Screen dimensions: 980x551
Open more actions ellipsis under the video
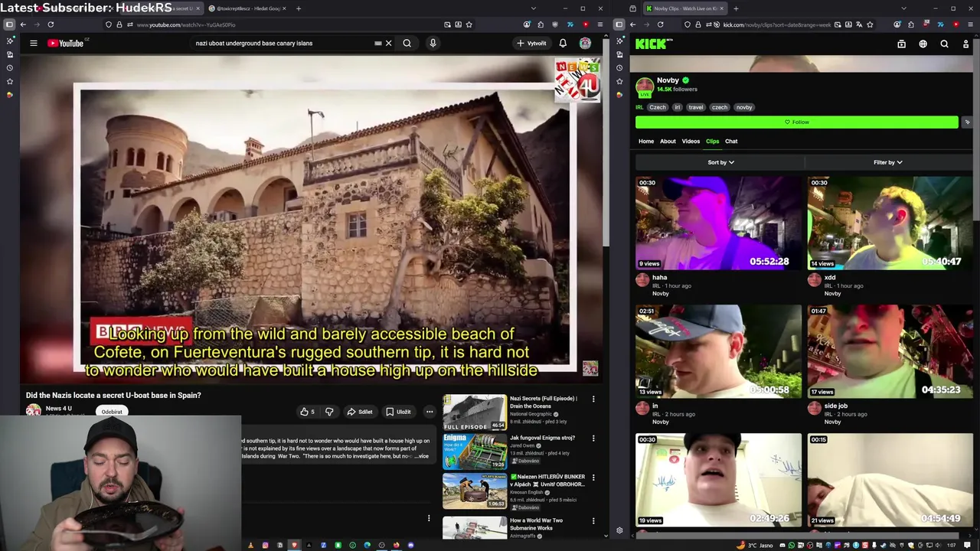pos(430,412)
